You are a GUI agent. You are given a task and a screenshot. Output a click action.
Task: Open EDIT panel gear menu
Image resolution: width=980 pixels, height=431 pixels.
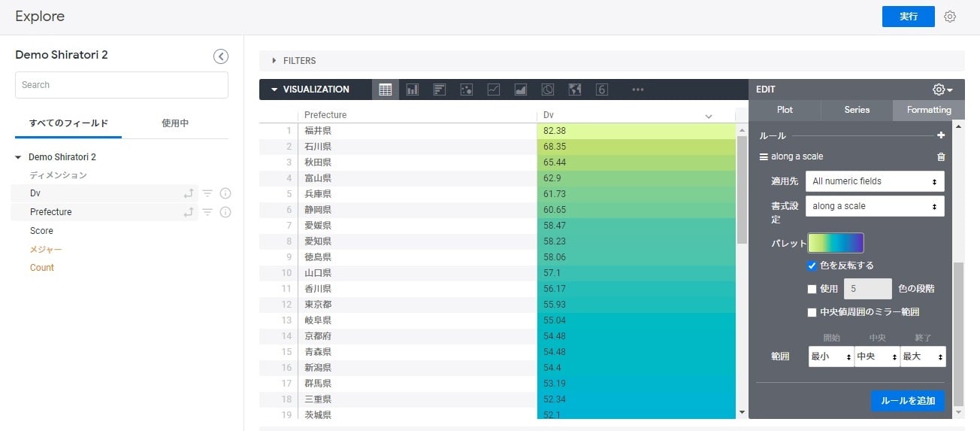click(942, 90)
